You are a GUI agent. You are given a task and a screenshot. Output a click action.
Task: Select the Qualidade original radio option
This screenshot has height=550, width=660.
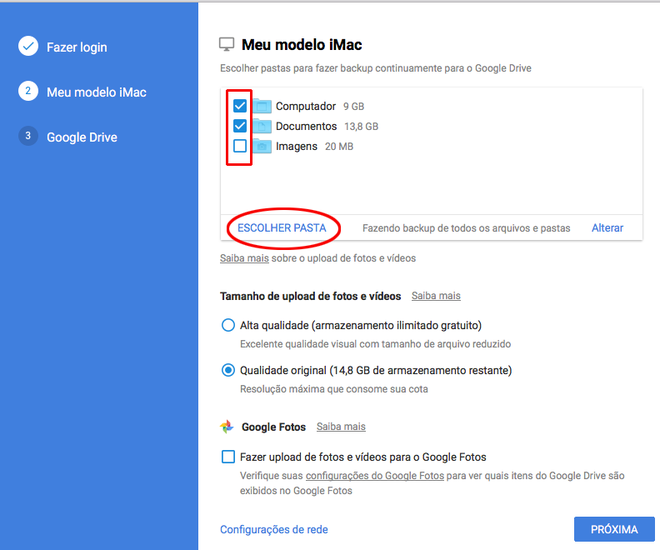pyautogui.click(x=228, y=370)
